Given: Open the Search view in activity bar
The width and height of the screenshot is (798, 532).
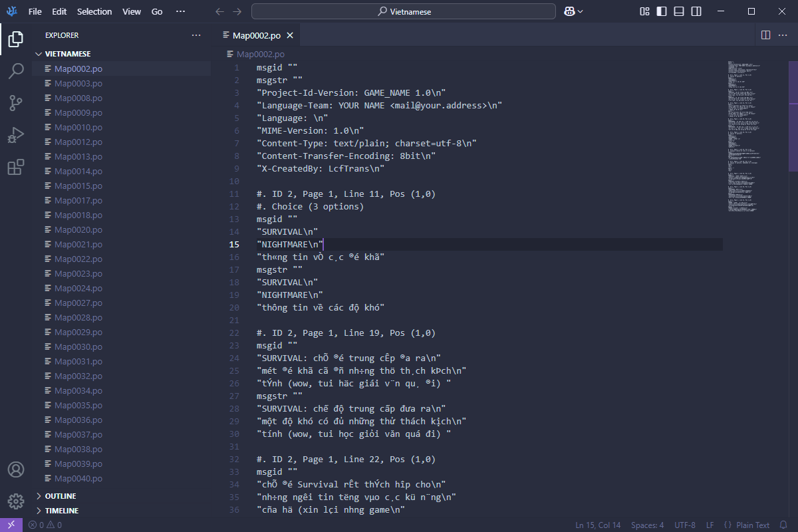Looking at the screenshot, I should (x=16, y=71).
